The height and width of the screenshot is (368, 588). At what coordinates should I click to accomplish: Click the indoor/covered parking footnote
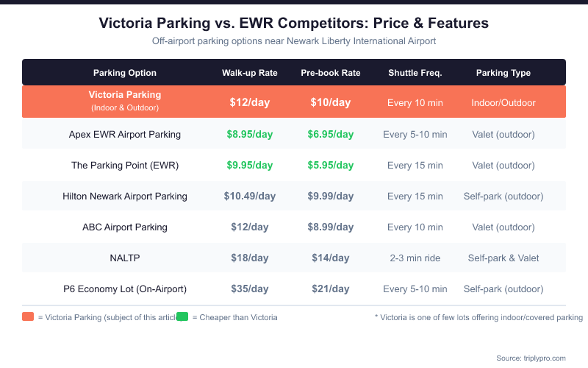[x=478, y=317]
